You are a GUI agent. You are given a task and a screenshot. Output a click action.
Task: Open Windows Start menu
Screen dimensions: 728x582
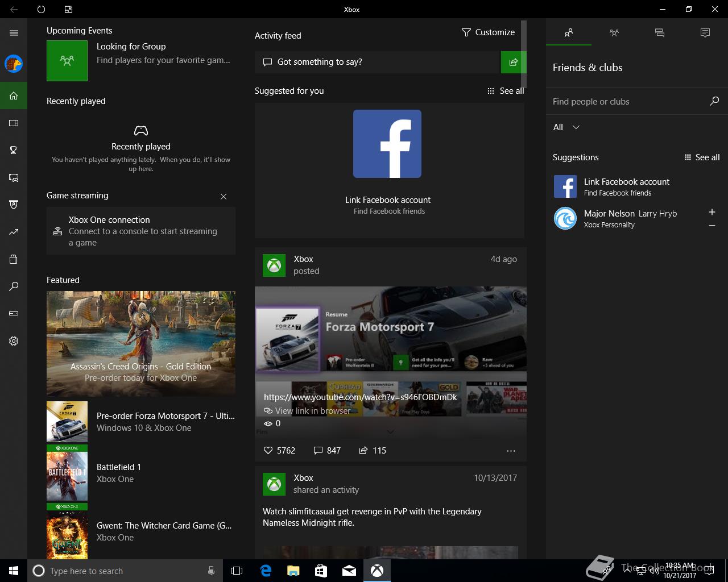coord(14,571)
